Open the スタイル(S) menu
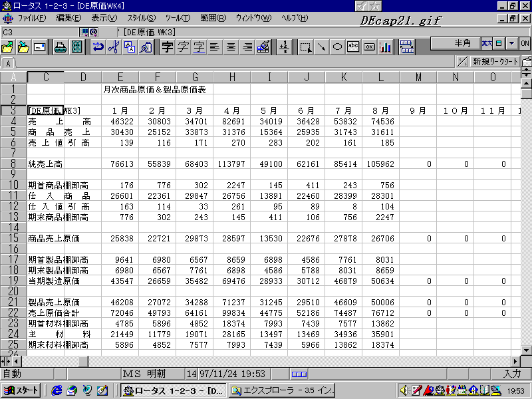The height and width of the screenshot is (399, 532). point(140,17)
